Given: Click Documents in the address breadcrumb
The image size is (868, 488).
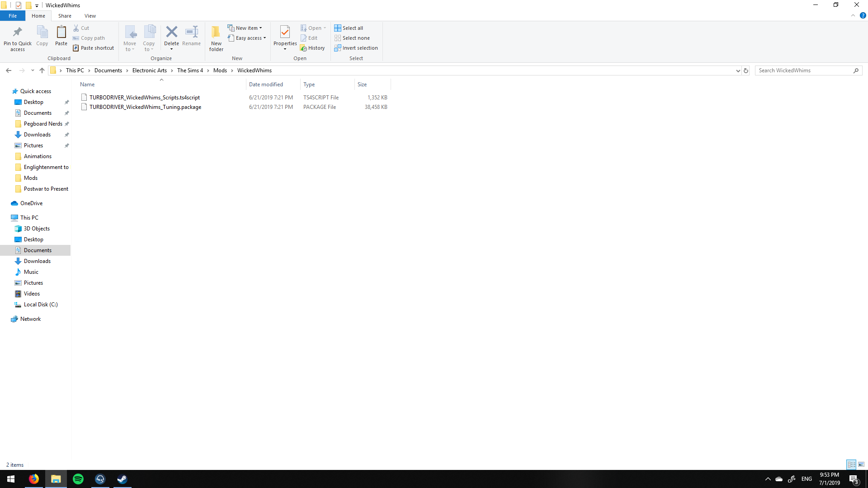Looking at the screenshot, I should (108, 70).
